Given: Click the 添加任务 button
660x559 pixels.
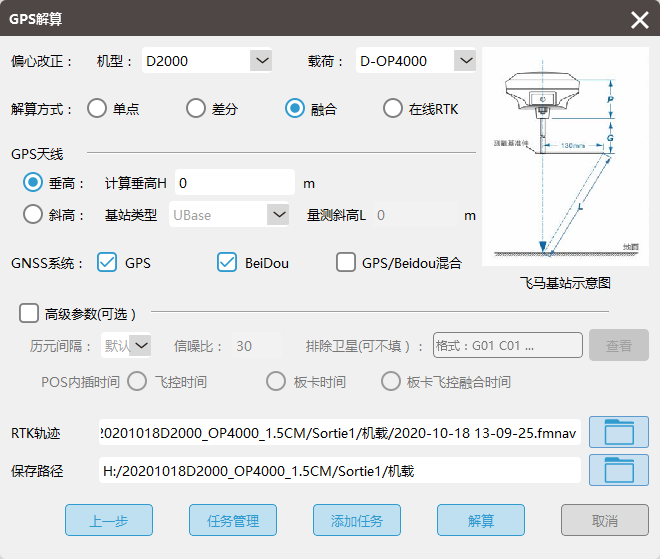Looking at the screenshot, I should point(357,520).
